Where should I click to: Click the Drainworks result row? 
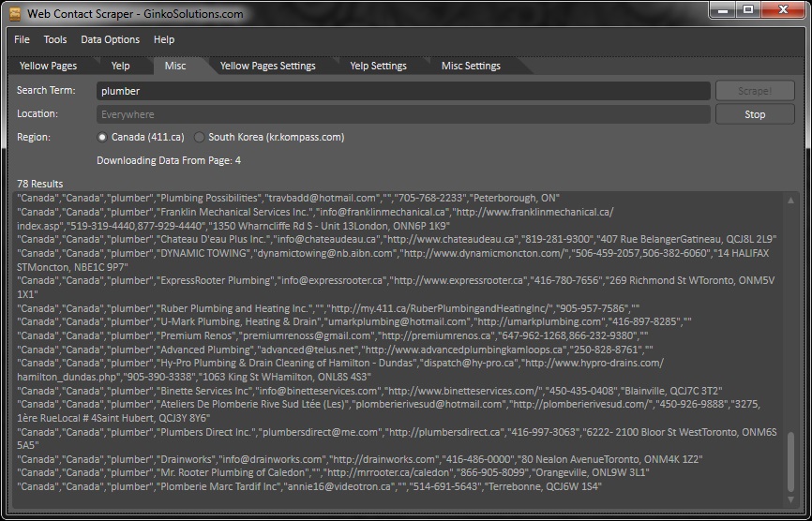pos(360,459)
